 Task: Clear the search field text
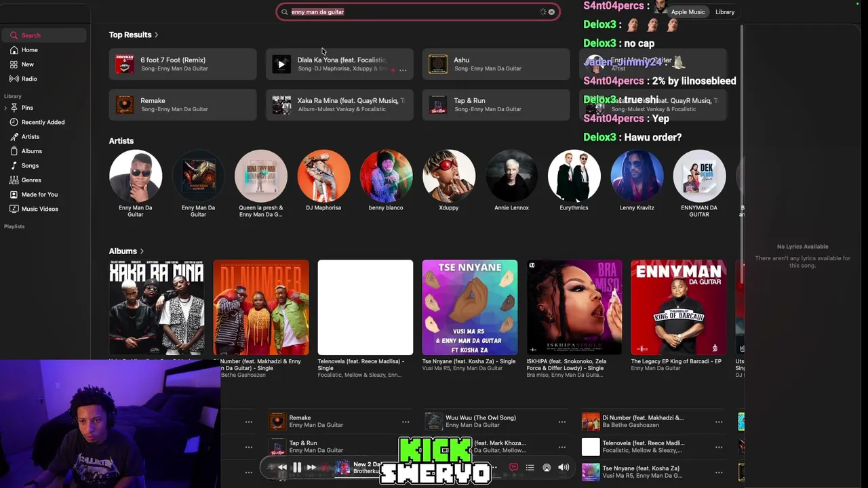click(x=551, y=12)
